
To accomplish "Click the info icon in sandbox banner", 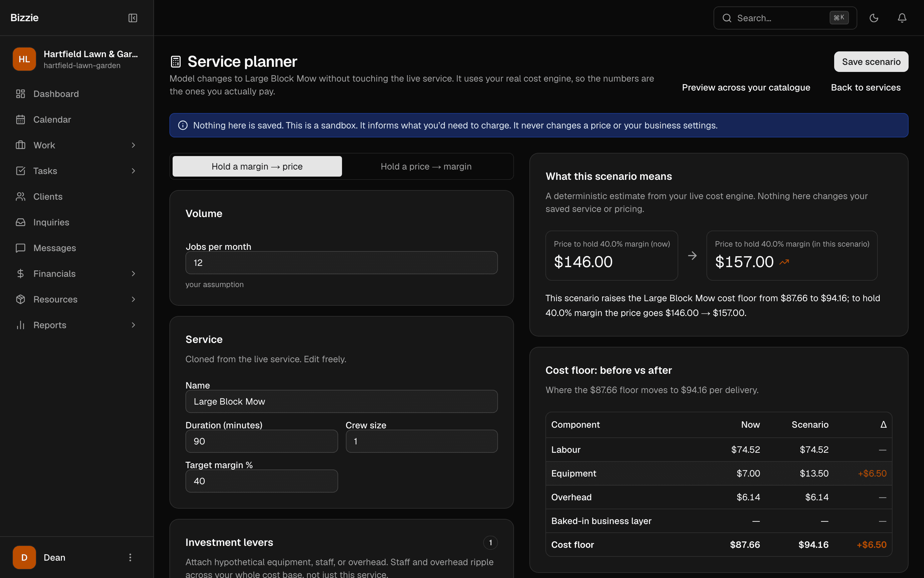I will coord(183,125).
